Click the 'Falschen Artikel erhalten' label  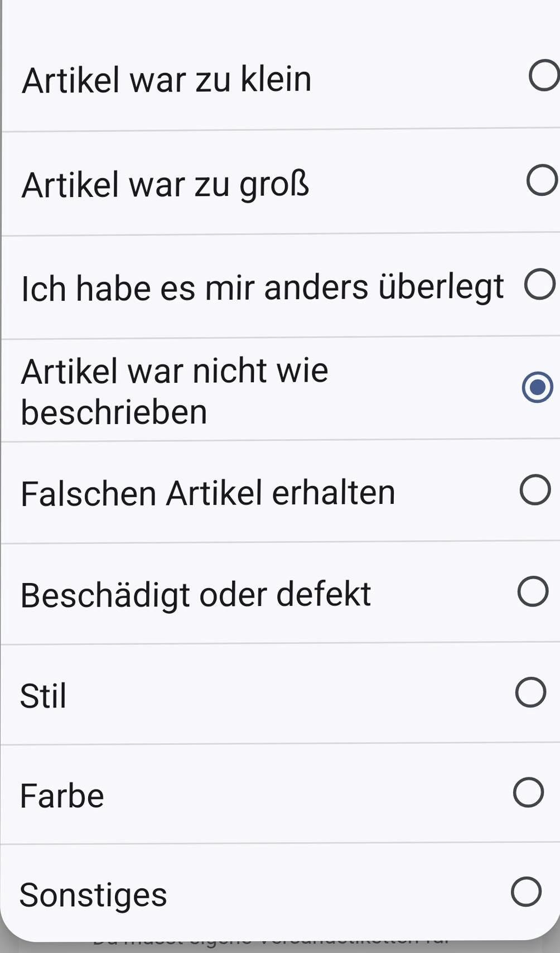click(x=207, y=494)
